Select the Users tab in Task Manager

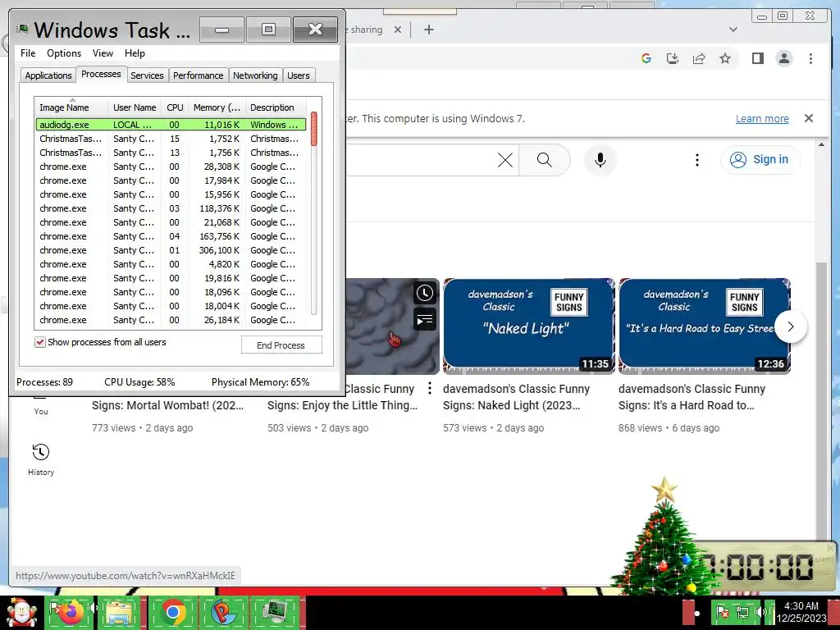[299, 75]
